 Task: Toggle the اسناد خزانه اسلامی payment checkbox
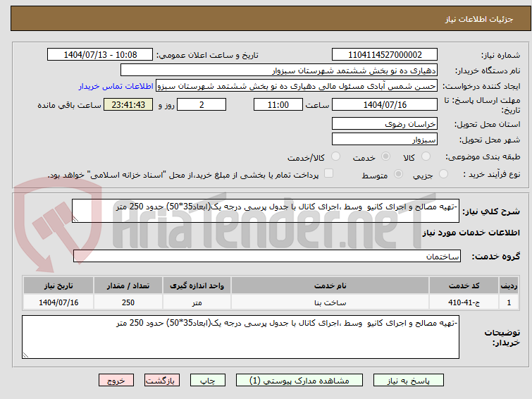tap(328, 173)
